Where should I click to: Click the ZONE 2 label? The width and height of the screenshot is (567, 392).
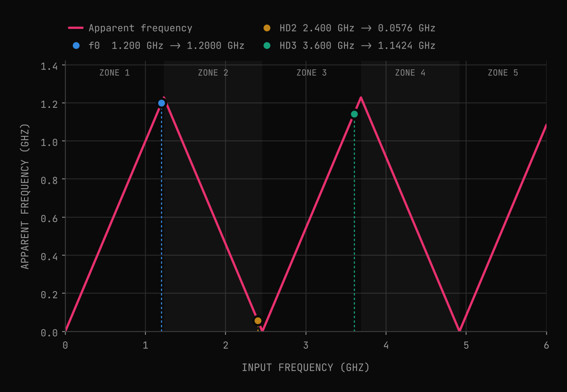tap(213, 73)
